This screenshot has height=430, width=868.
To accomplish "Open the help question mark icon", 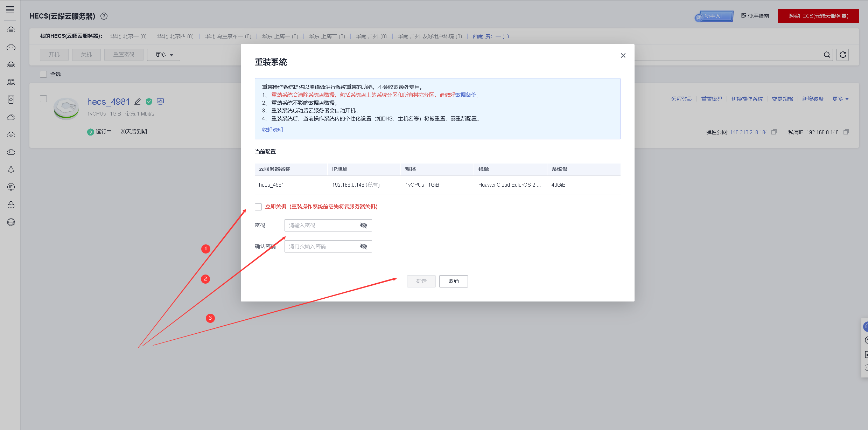I will pos(104,16).
